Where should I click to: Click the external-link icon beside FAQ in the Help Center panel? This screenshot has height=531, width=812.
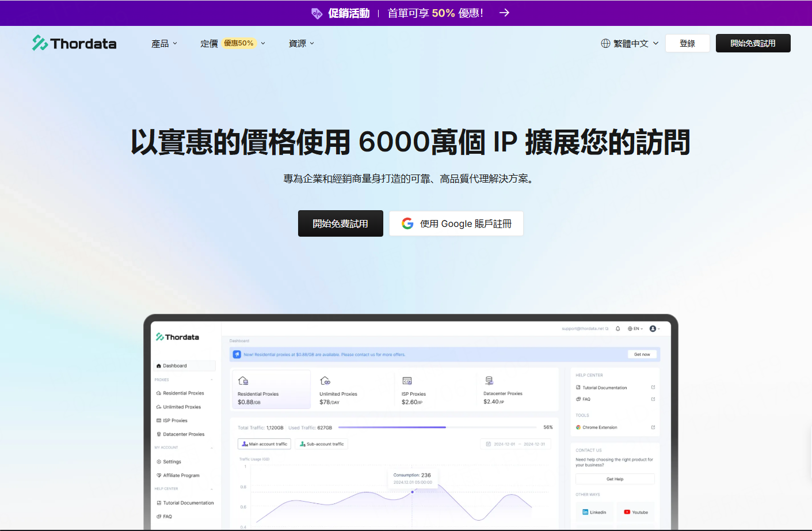(653, 399)
